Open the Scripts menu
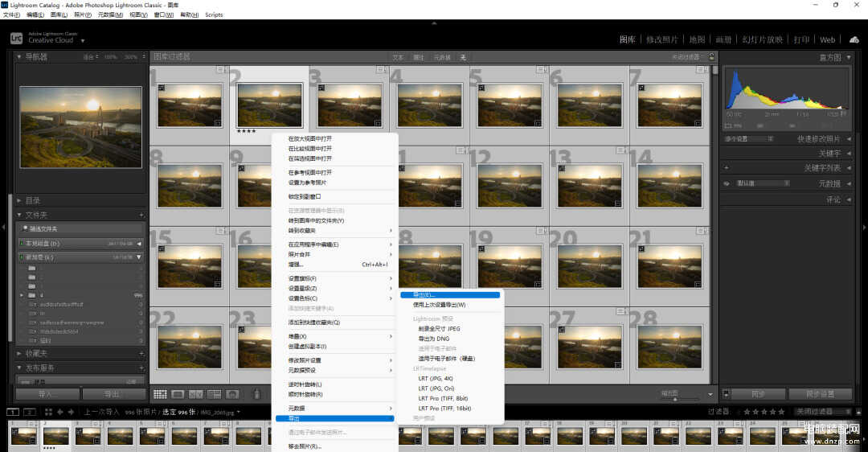Screen dimensions: 868x452 point(214,15)
